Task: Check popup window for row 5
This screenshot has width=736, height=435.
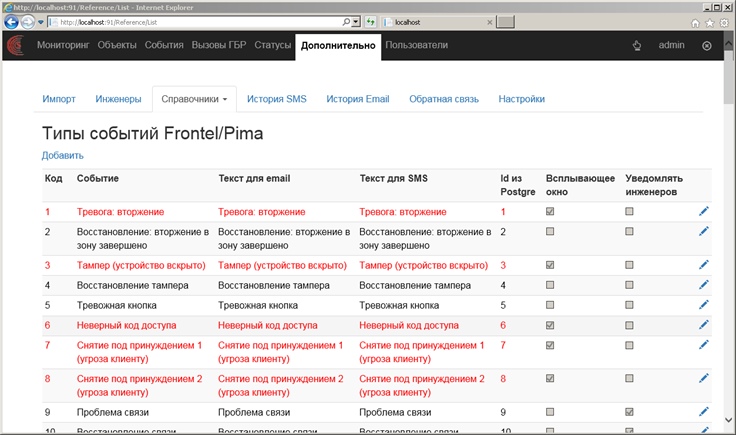Action: [x=550, y=305]
